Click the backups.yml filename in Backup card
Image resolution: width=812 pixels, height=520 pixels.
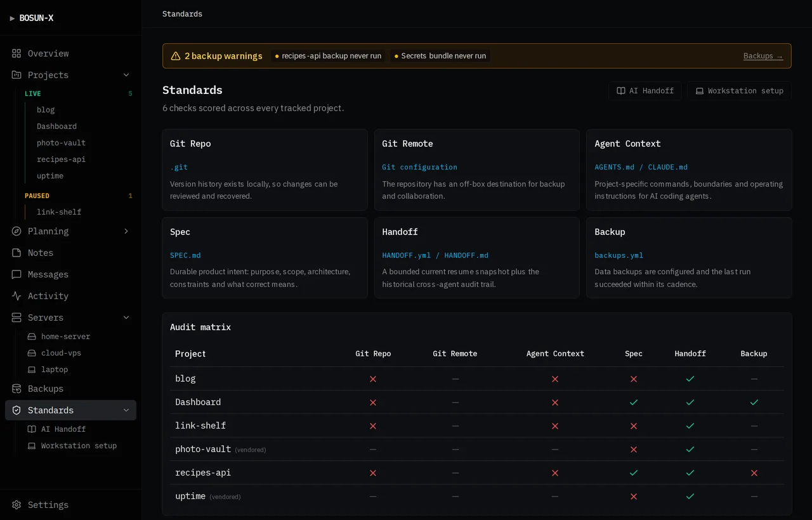pyautogui.click(x=619, y=255)
